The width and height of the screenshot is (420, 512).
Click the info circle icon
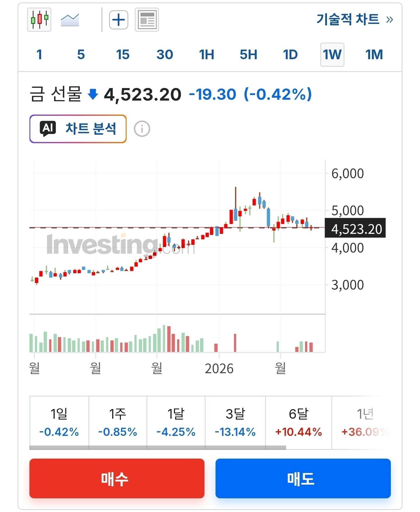pyautogui.click(x=142, y=129)
